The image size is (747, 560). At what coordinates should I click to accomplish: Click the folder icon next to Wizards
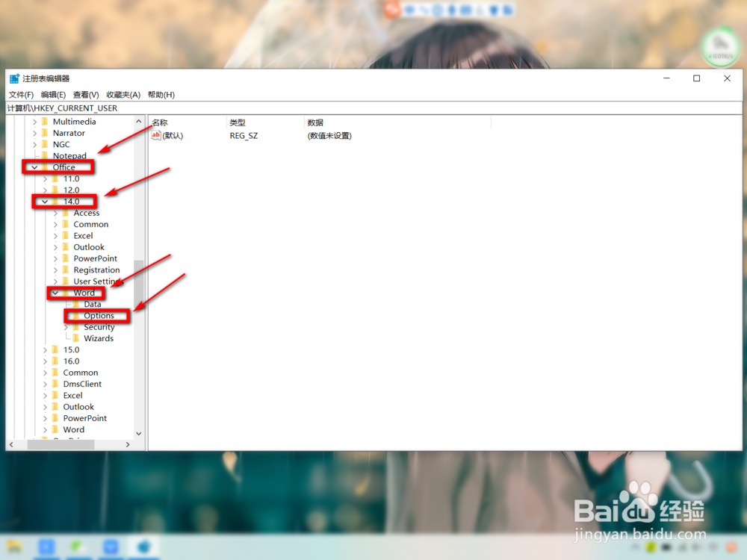75,338
